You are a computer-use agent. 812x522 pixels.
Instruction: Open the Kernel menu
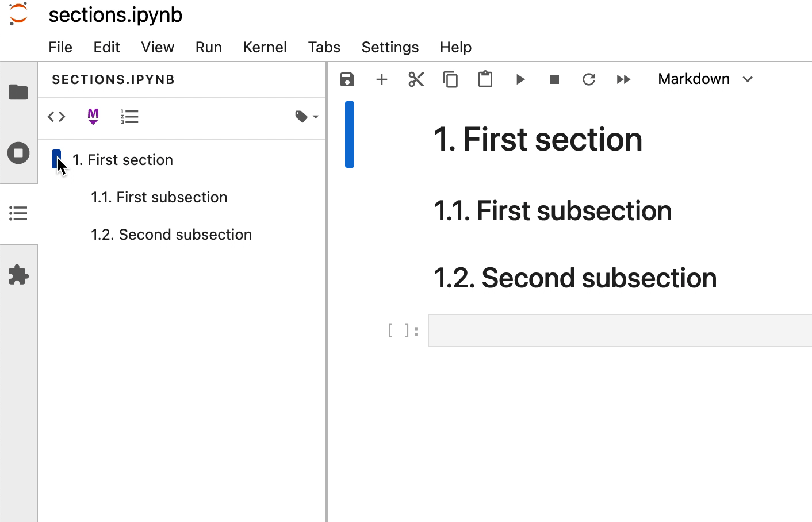265,47
